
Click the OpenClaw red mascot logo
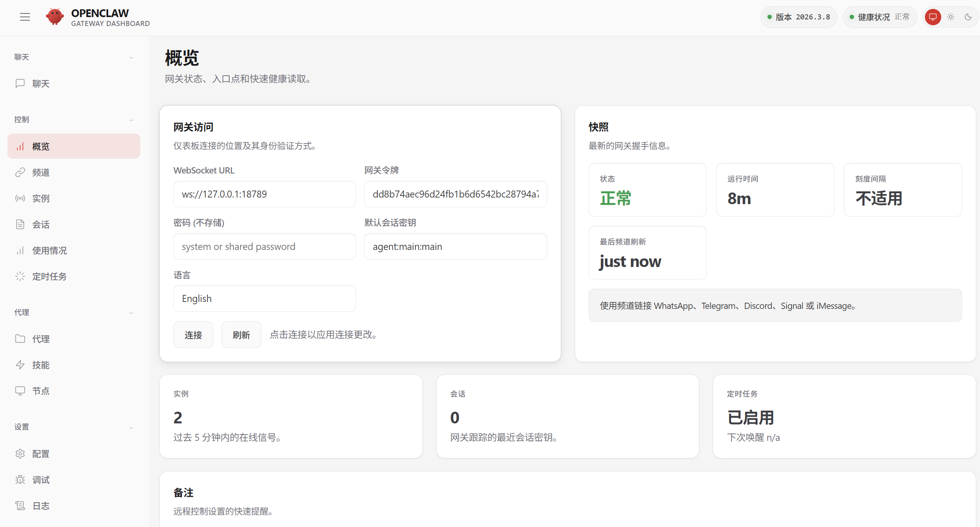point(55,17)
